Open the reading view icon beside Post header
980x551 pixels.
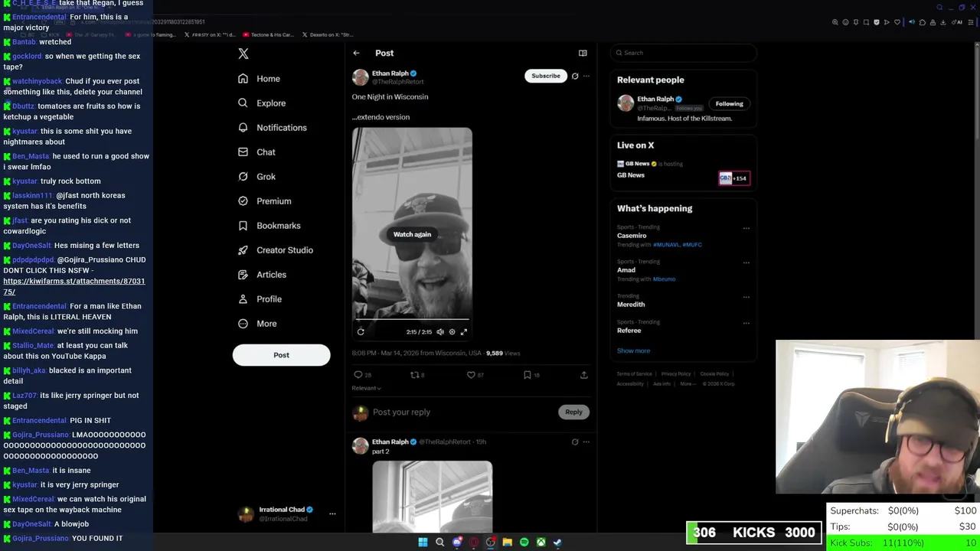[x=583, y=53]
